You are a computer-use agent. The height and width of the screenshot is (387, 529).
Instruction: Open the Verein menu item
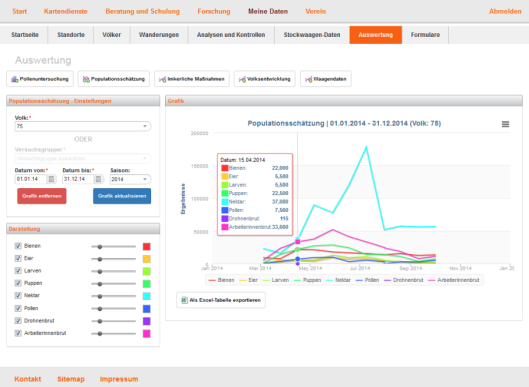[316, 11]
